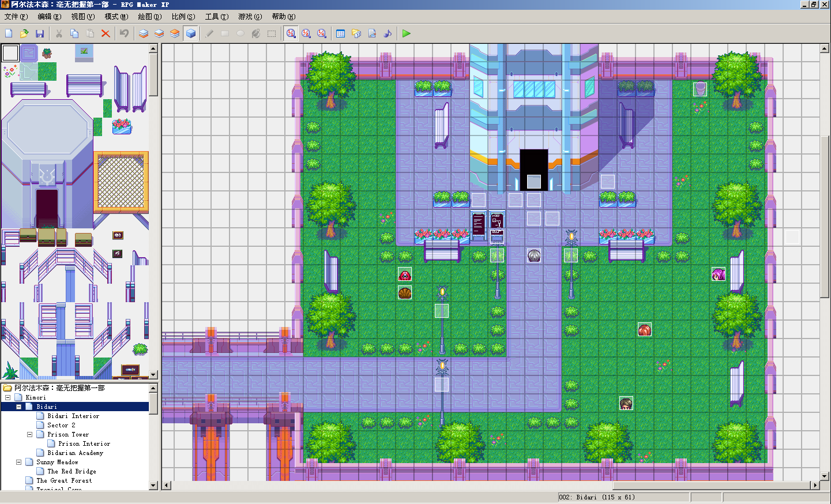Select The Great Forest map
The image size is (831, 504).
tap(64, 480)
